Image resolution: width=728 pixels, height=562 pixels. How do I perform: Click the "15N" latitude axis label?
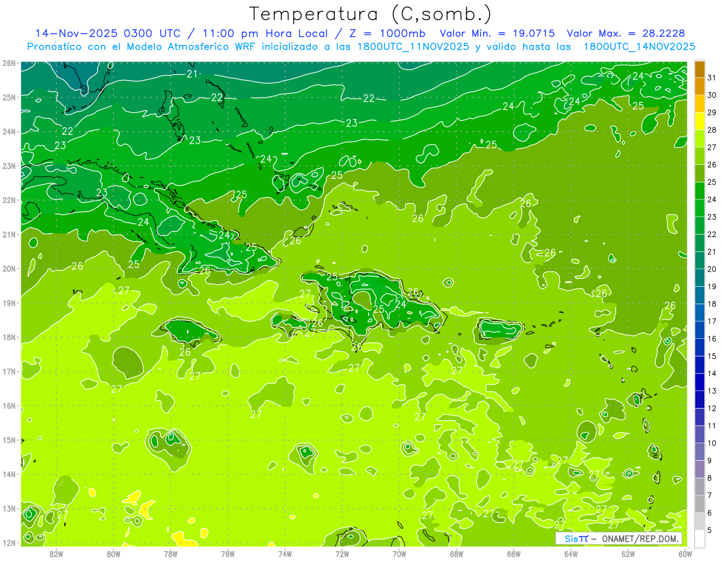pos(8,440)
